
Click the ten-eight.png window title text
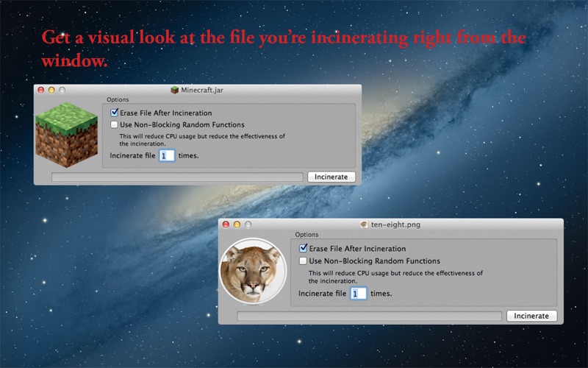[395, 224]
